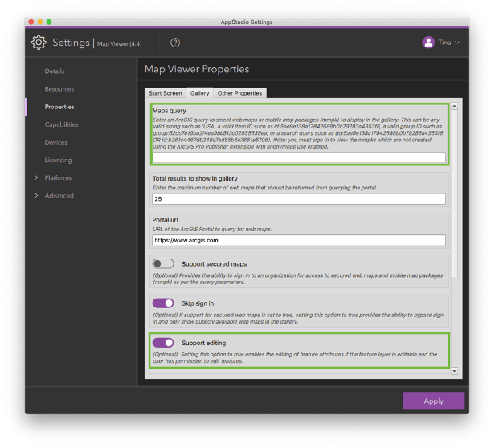
Task: Open the Devices settings page
Action: pos(56,142)
